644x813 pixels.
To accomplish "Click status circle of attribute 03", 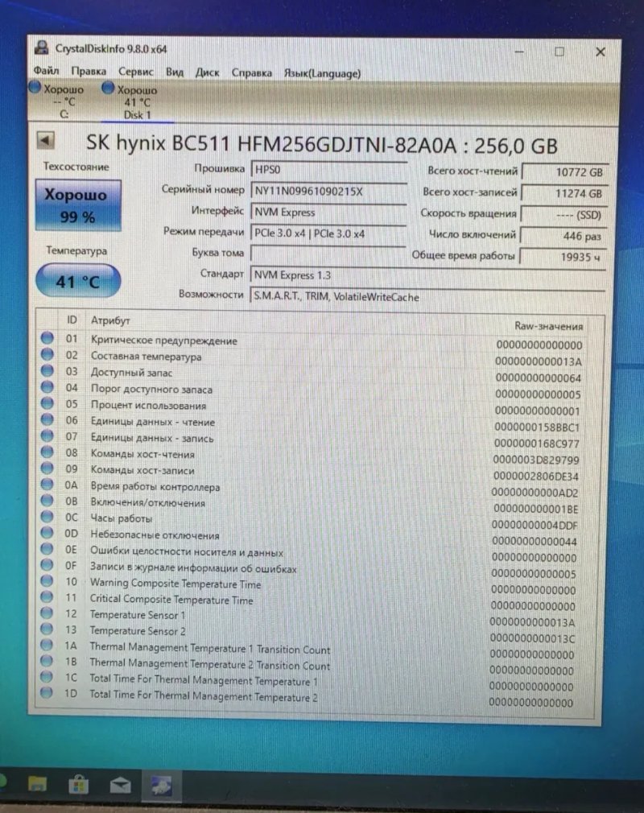I will coord(47,371).
